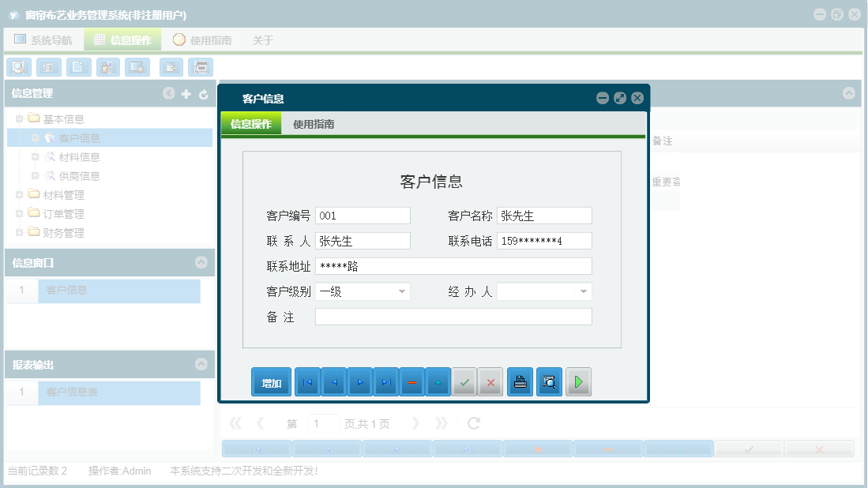
Task: Open print preview from the customer dialog
Action: (549, 381)
